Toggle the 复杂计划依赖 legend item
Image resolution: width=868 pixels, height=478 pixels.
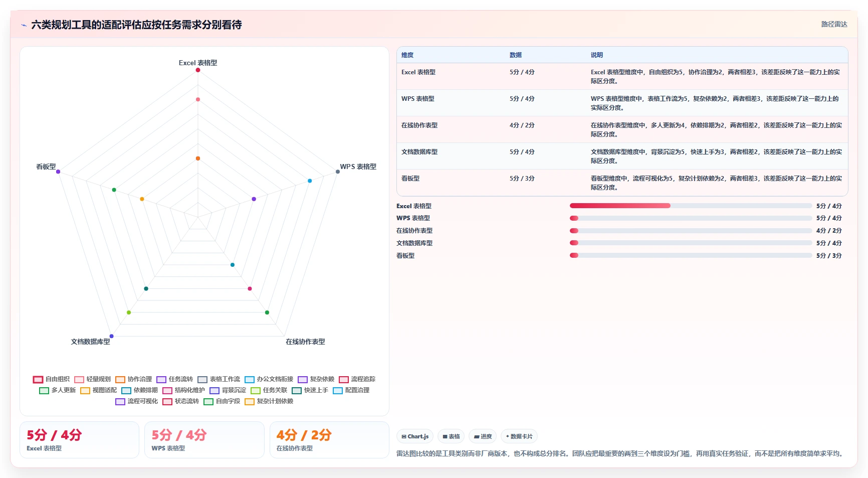269,401
